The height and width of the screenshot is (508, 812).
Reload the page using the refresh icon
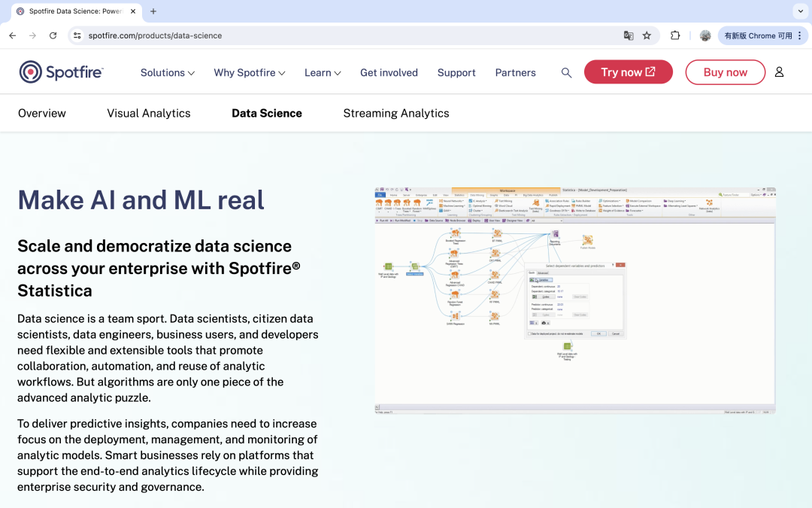pos(53,35)
